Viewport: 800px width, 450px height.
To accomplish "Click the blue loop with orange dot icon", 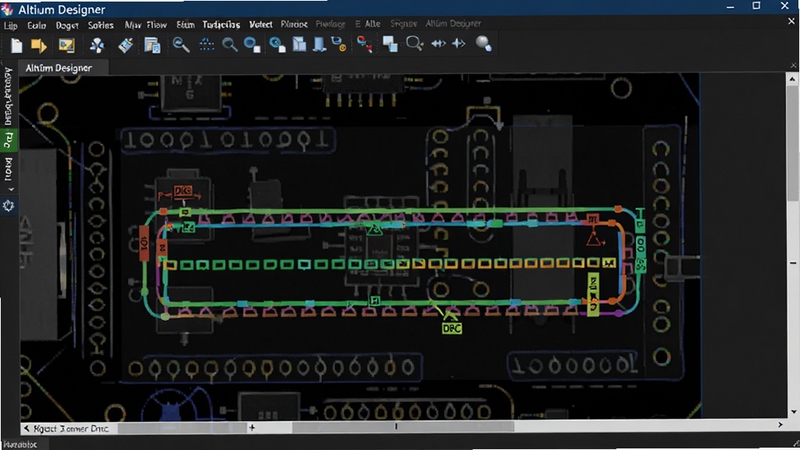I will click(x=339, y=44).
